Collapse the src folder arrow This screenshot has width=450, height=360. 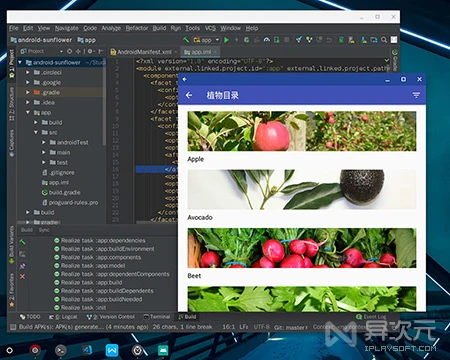tap(36, 132)
